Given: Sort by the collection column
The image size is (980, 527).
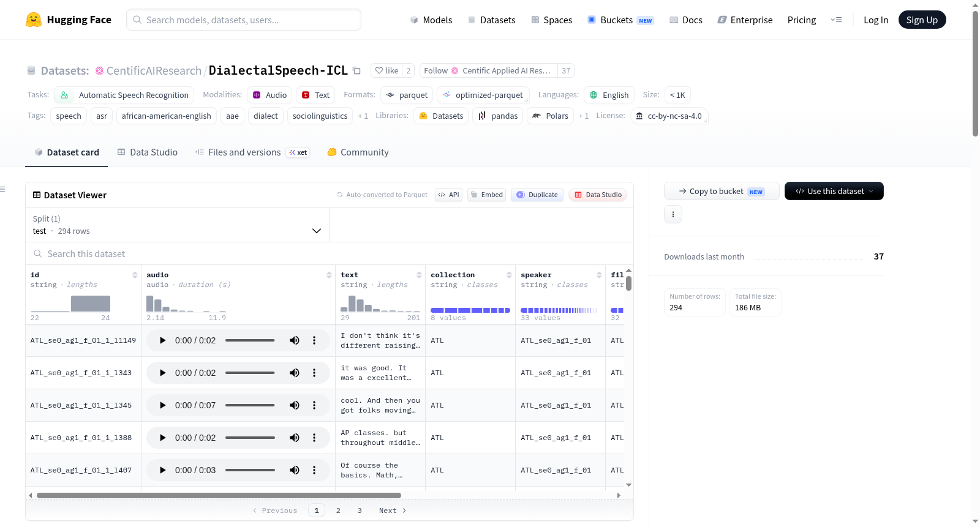Looking at the screenshot, I should (x=509, y=275).
